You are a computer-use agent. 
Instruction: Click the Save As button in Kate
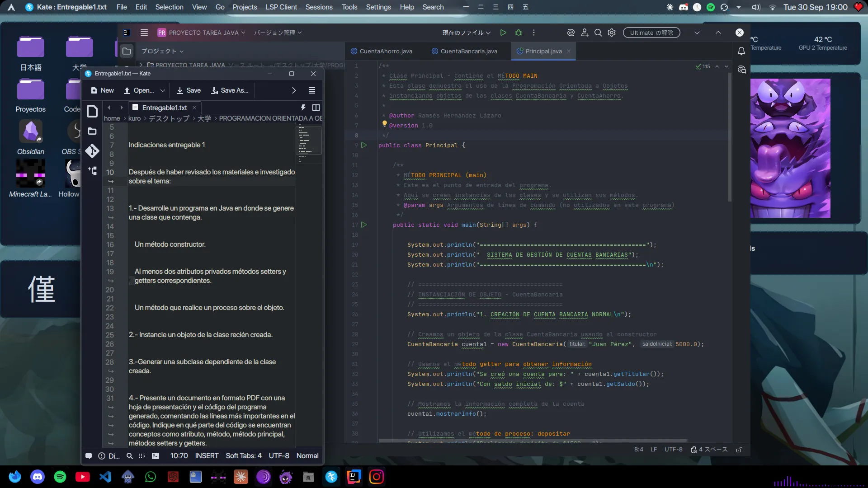[x=230, y=90]
